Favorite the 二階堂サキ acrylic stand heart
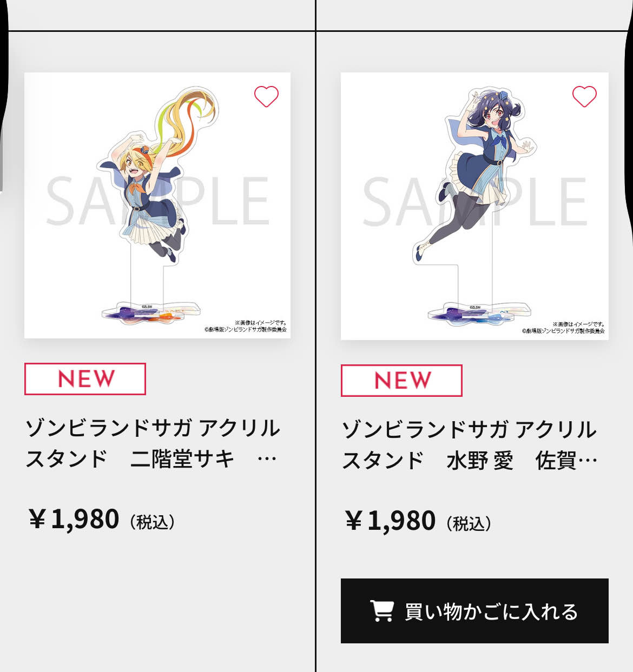Viewport: 633px width, 672px height. click(x=266, y=97)
